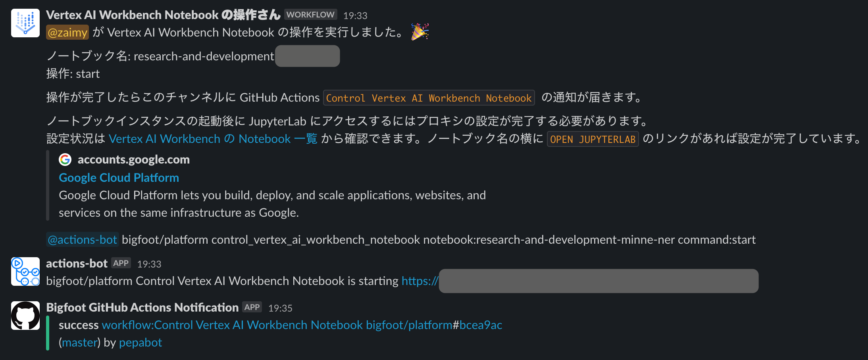
Task: Click the 19:33 timestamp of the workflow message
Action: pyautogui.click(x=356, y=15)
